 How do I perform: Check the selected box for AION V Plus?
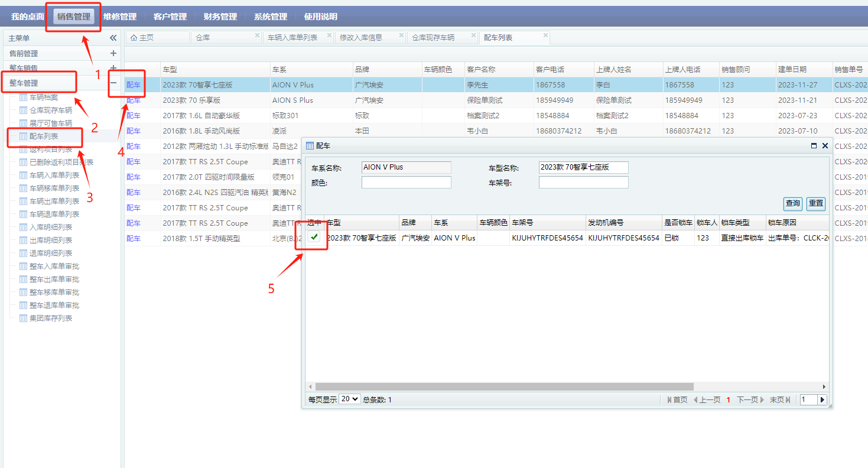click(314, 238)
